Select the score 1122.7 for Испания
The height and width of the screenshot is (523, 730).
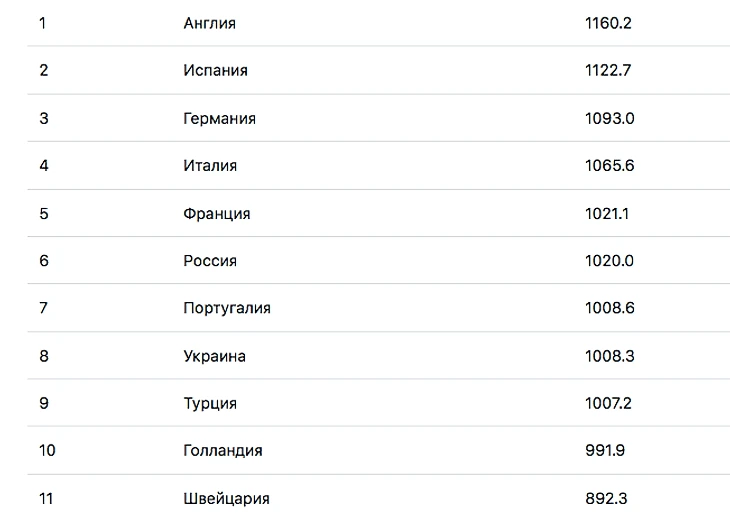(x=608, y=70)
